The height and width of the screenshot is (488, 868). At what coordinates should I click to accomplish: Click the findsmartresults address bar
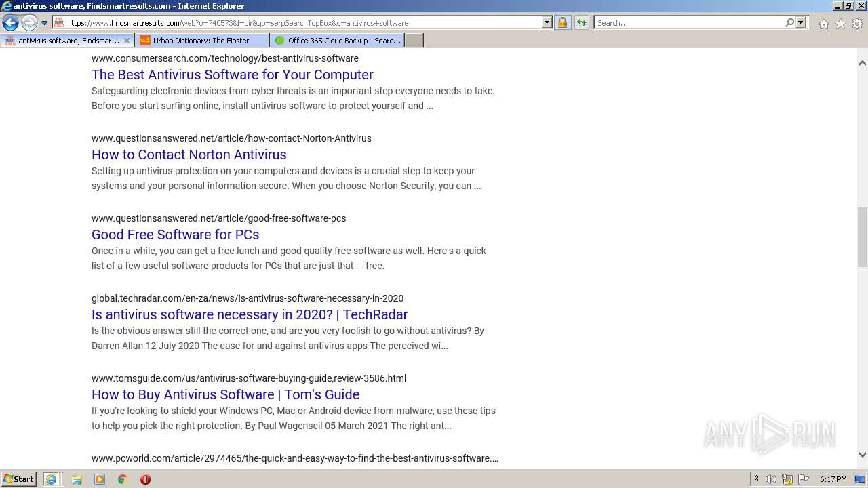(296, 23)
